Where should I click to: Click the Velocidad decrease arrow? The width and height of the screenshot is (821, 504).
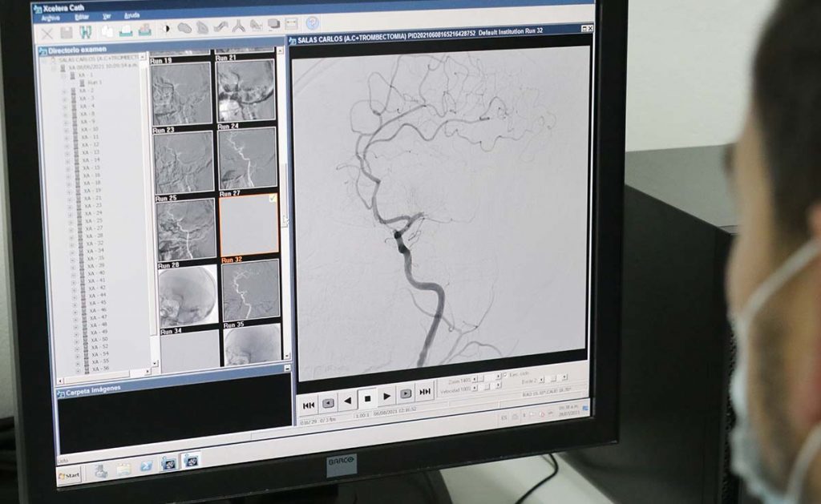pyautogui.click(x=475, y=388)
